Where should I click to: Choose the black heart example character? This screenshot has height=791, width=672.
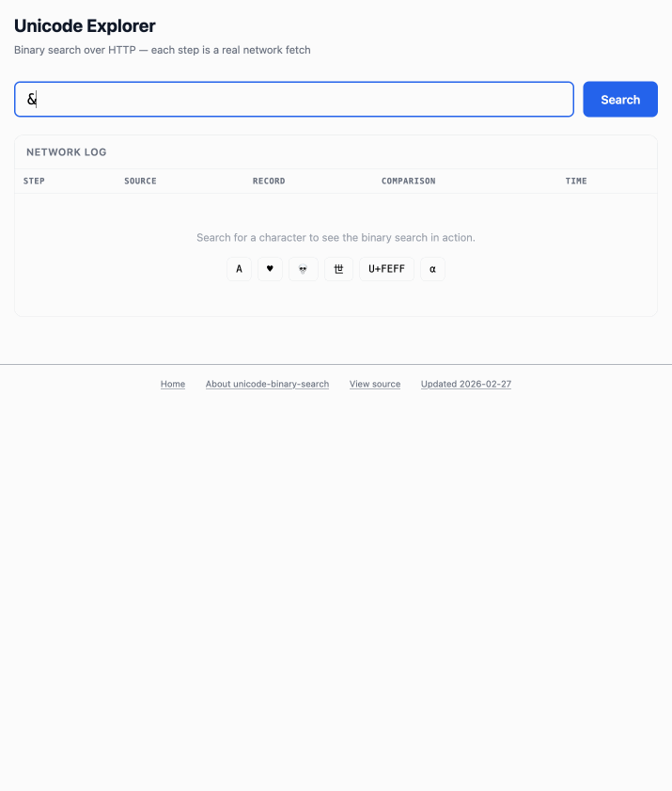coord(270,269)
